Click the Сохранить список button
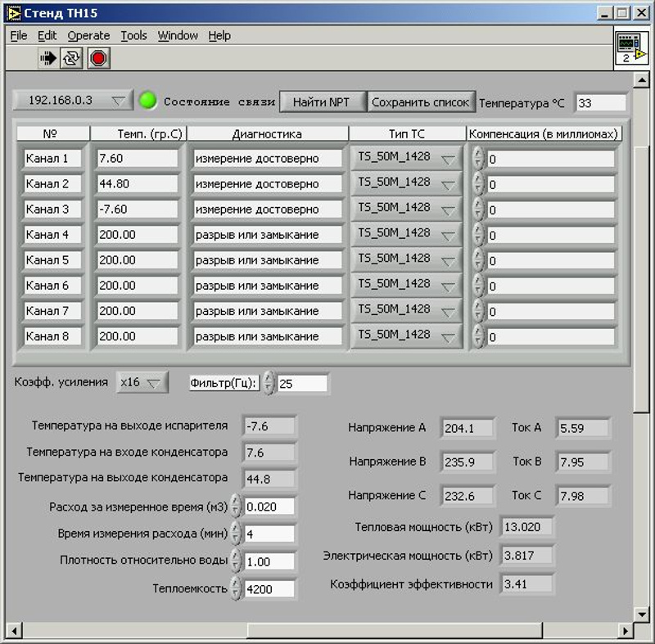 (421, 101)
